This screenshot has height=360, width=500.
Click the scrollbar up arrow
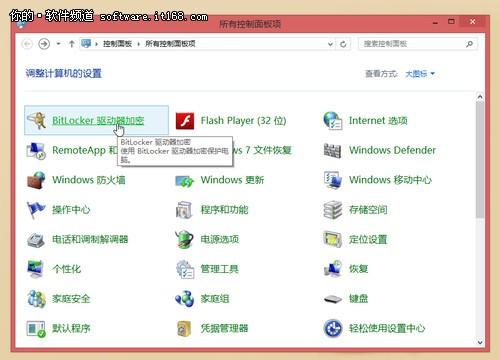pyautogui.click(x=480, y=97)
